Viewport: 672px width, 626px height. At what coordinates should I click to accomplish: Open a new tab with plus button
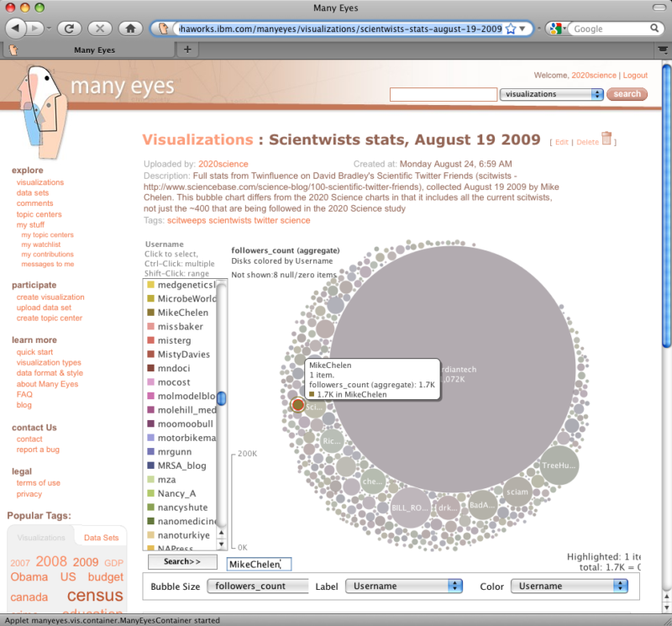point(187,50)
